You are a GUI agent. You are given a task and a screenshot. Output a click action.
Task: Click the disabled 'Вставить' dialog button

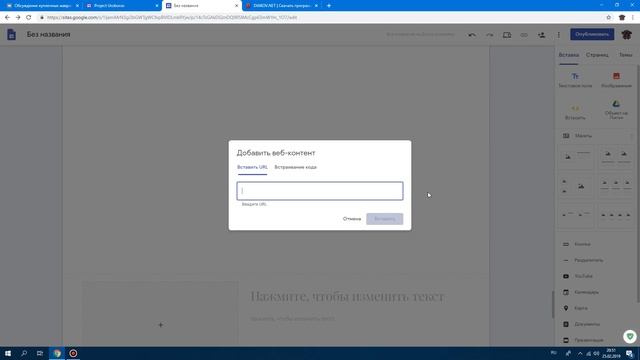click(x=384, y=219)
